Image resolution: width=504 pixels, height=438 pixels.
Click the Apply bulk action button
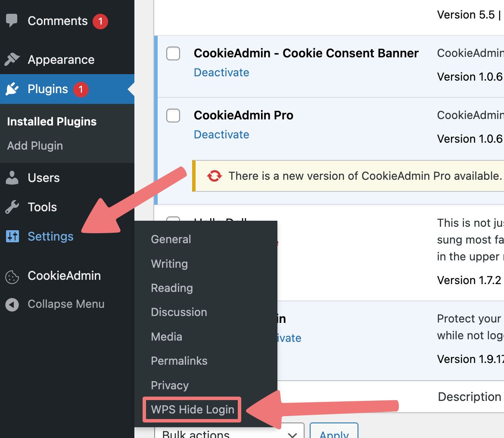click(334, 431)
